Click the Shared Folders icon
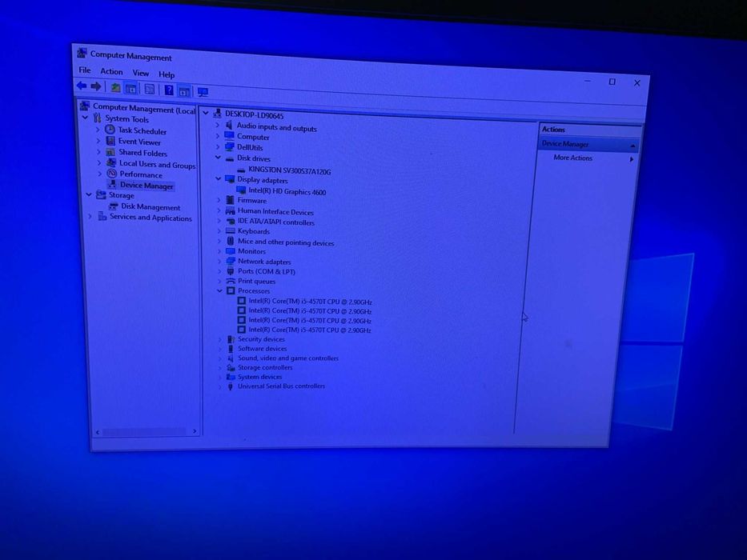The height and width of the screenshot is (560, 747). [110, 152]
